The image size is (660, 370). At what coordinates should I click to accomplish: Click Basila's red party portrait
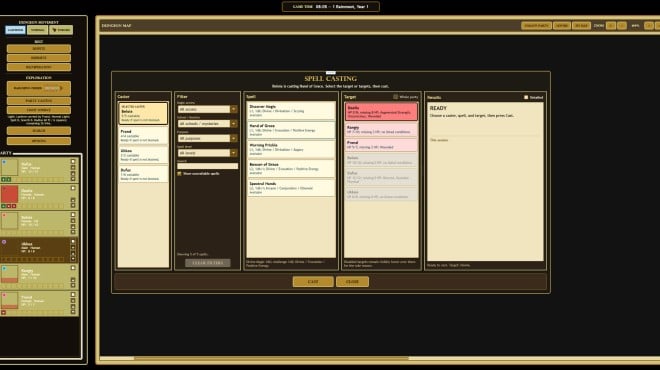(9, 194)
